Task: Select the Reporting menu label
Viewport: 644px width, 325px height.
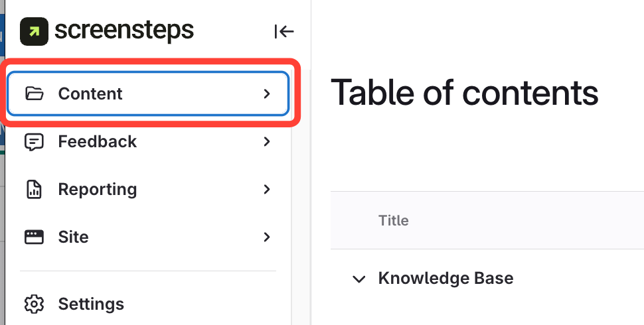Action: tap(98, 190)
